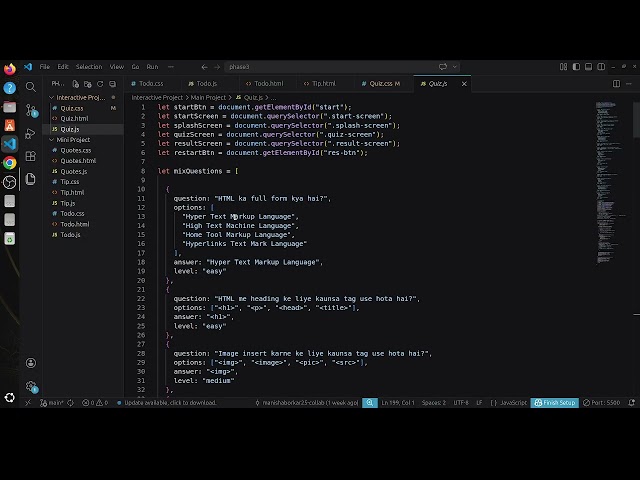
Task: Click synchronize changes icon in status bar
Action: pos(70,402)
